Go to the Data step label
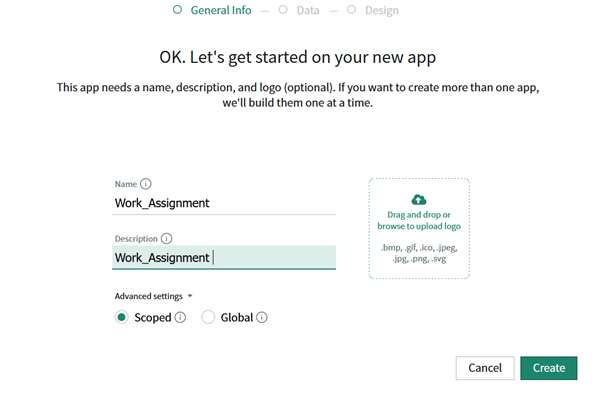The width and height of the screenshot is (602, 409). click(308, 10)
